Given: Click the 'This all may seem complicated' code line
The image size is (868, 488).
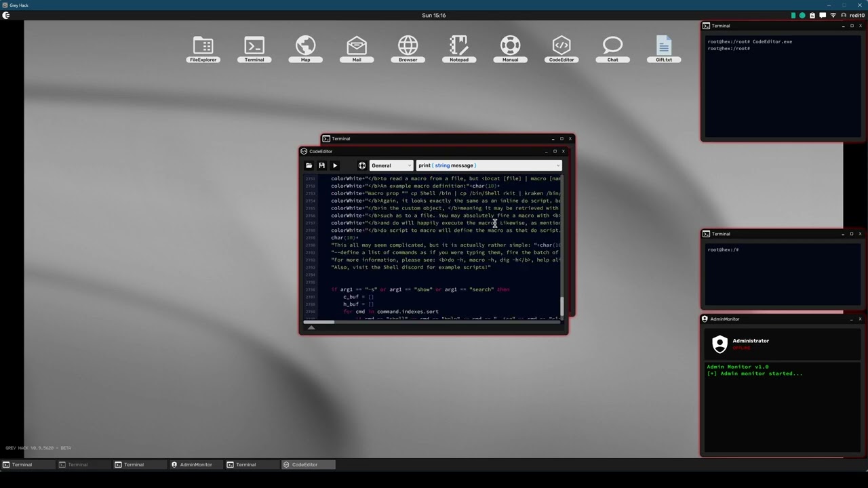Looking at the screenshot, I should [446, 245].
